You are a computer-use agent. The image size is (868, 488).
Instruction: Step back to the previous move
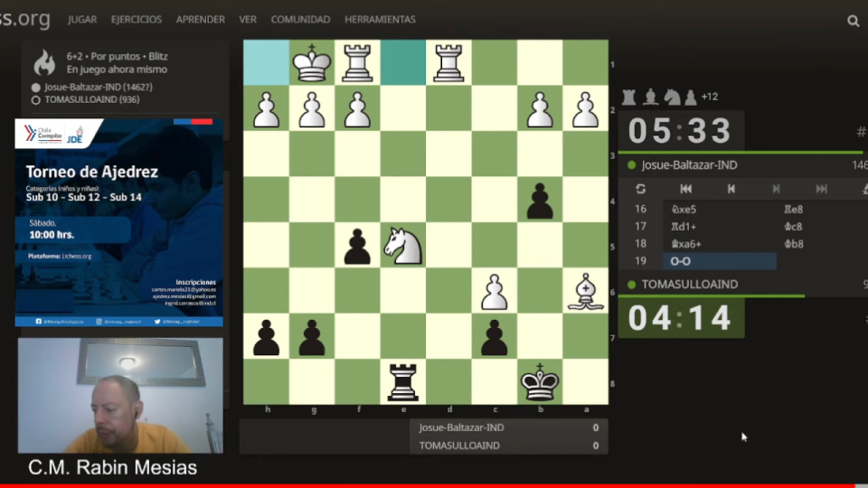(x=731, y=189)
